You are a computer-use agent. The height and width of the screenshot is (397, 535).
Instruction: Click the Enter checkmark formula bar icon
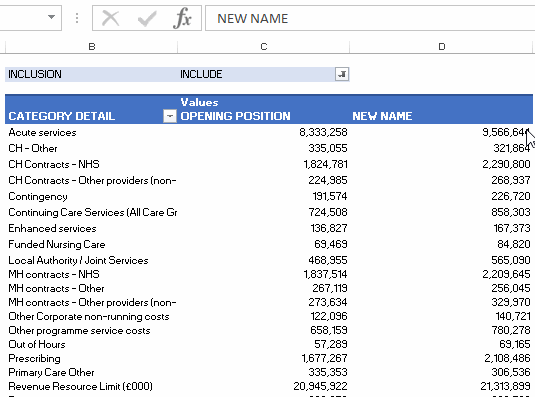[147, 18]
